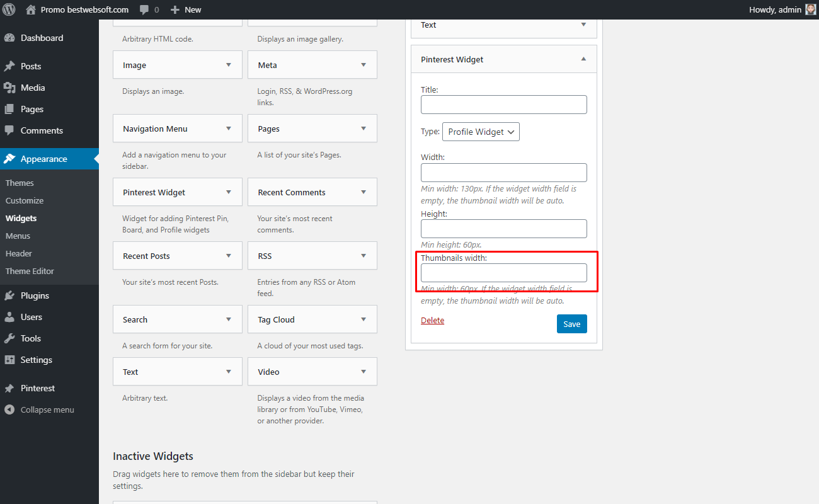Click the Posts pushpin icon
The image size is (819, 504).
9,66
